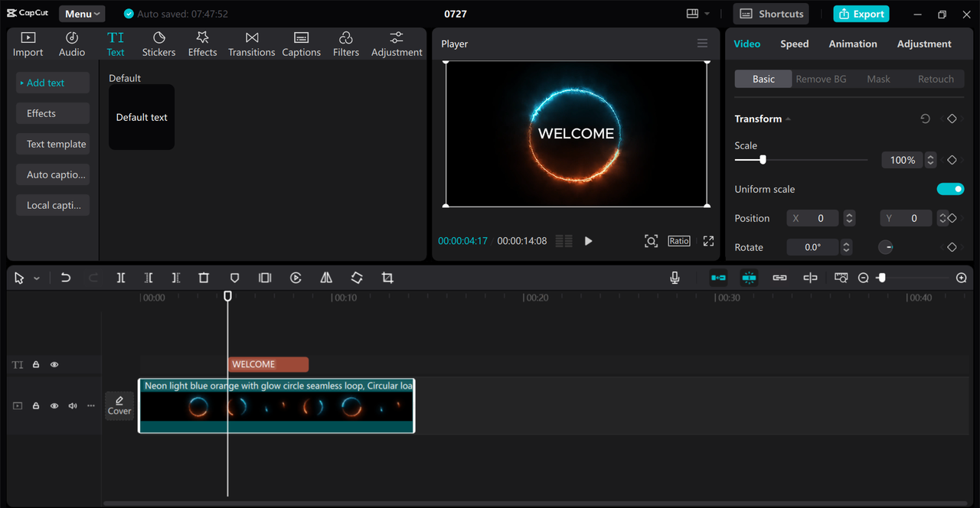Start voiceover with microphone icon
Image resolution: width=980 pixels, height=508 pixels.
click(675, 278)
